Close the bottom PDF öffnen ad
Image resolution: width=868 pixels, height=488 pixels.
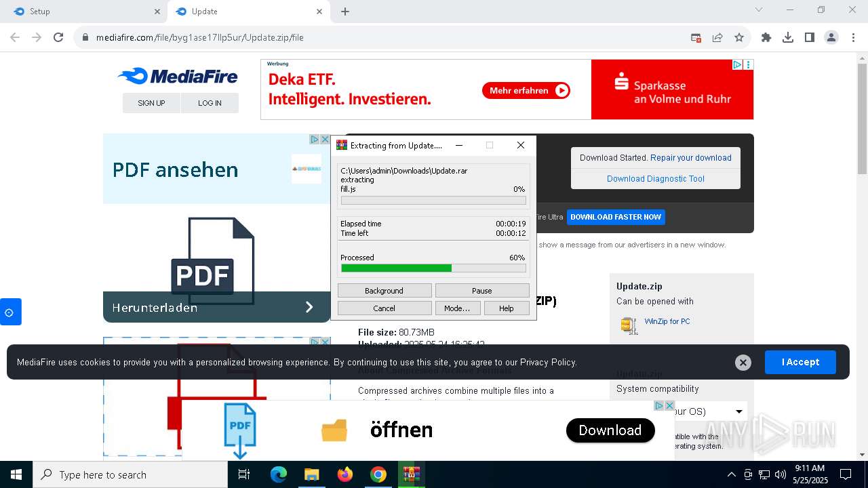click(669, 405)
